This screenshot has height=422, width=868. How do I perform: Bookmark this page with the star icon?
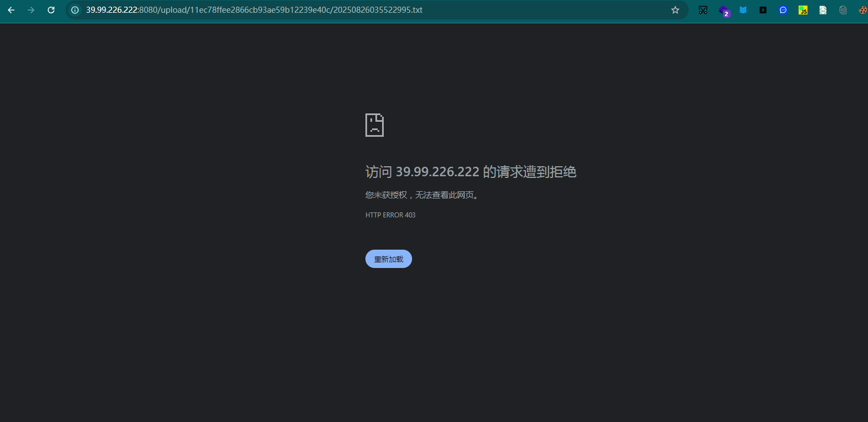pyautogui.click(x=675, y=10)
